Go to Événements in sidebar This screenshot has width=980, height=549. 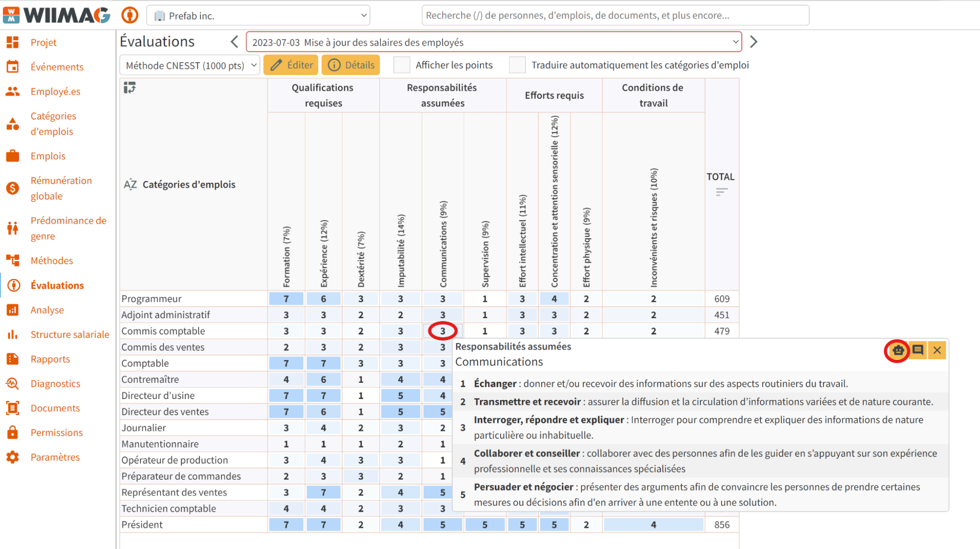point(57,67)
